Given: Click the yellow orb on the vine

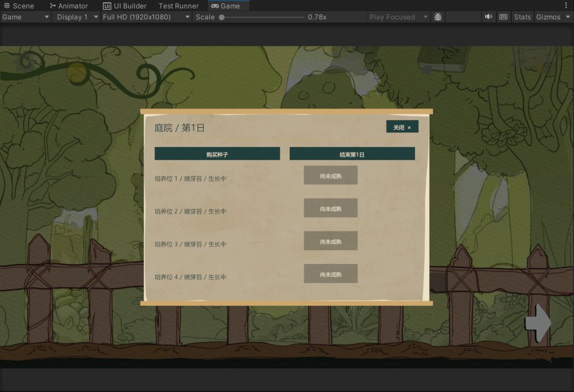Looking at the screenshot, I should [x=77, y=72].
